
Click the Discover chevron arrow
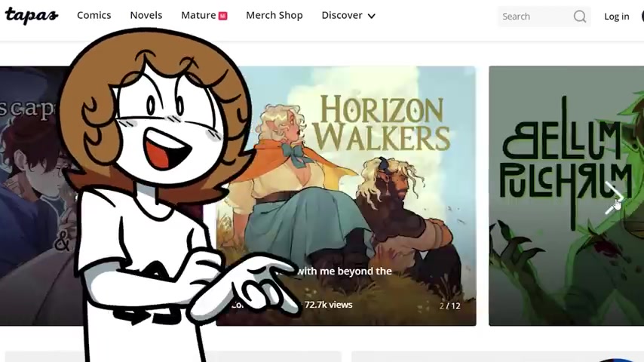tap(371, 17)
